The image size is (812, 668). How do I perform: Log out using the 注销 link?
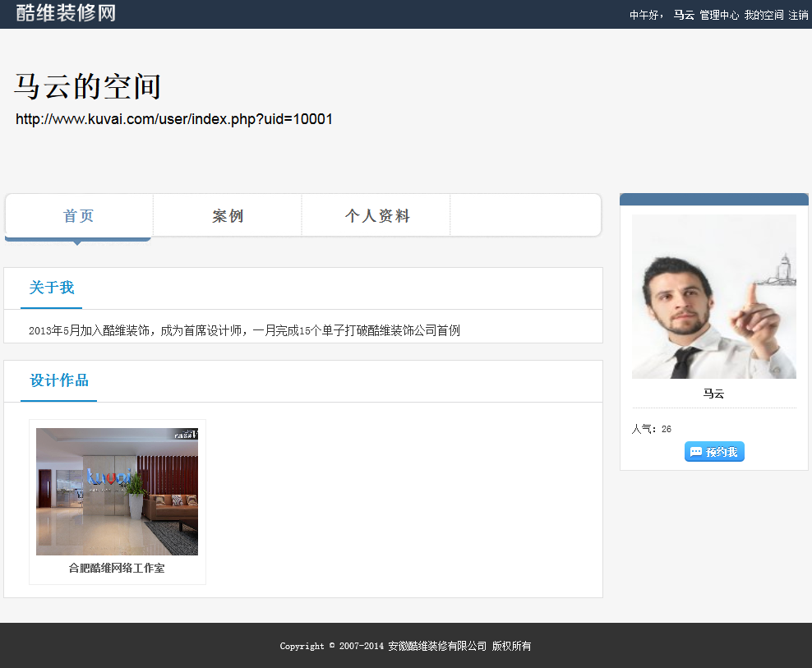tap(798, 15)
